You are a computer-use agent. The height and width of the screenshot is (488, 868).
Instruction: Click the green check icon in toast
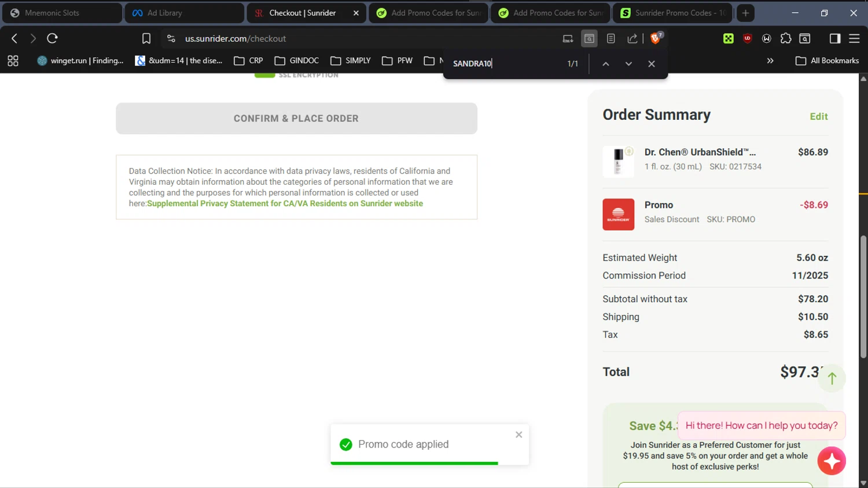pyautogui.click(x=346, y=445)
